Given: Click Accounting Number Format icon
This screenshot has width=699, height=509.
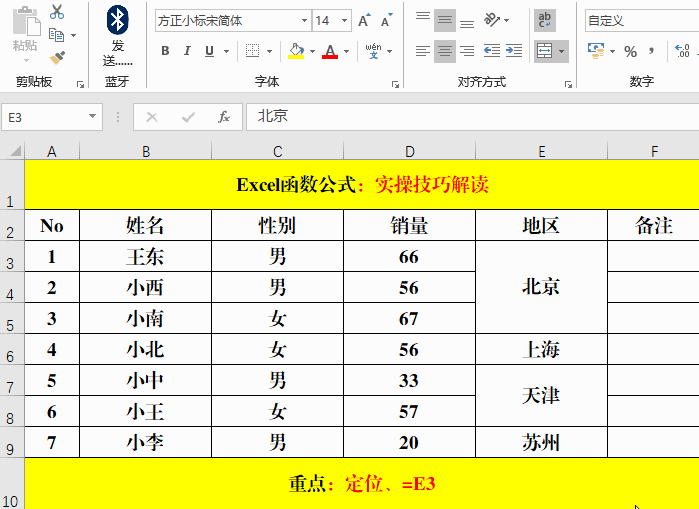Looking at the screenshot, I should [596, 51].
